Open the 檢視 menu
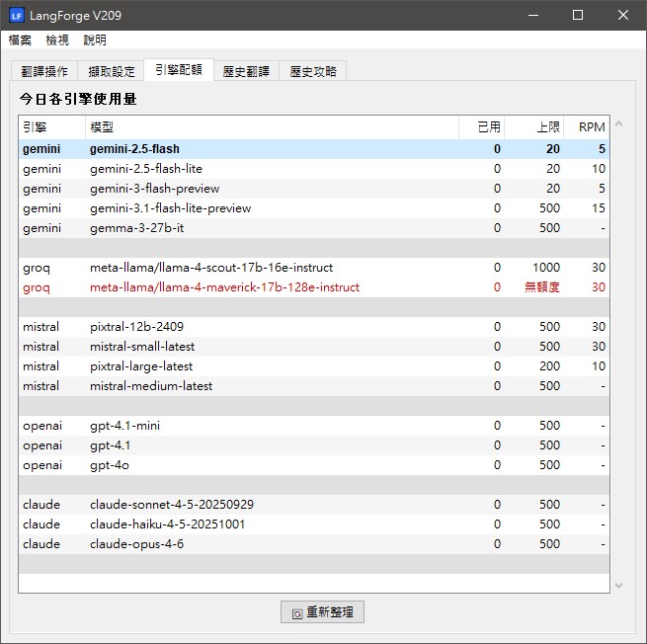 pos(57,40)
